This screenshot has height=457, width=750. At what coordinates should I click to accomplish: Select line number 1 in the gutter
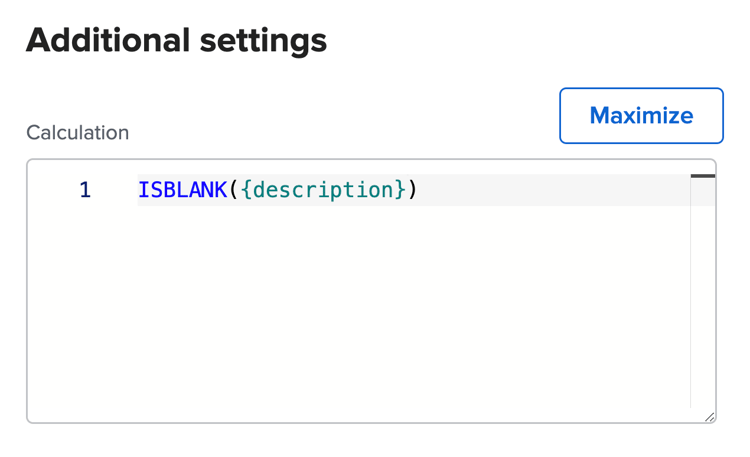pyautogui.click(x=85, y=190)
